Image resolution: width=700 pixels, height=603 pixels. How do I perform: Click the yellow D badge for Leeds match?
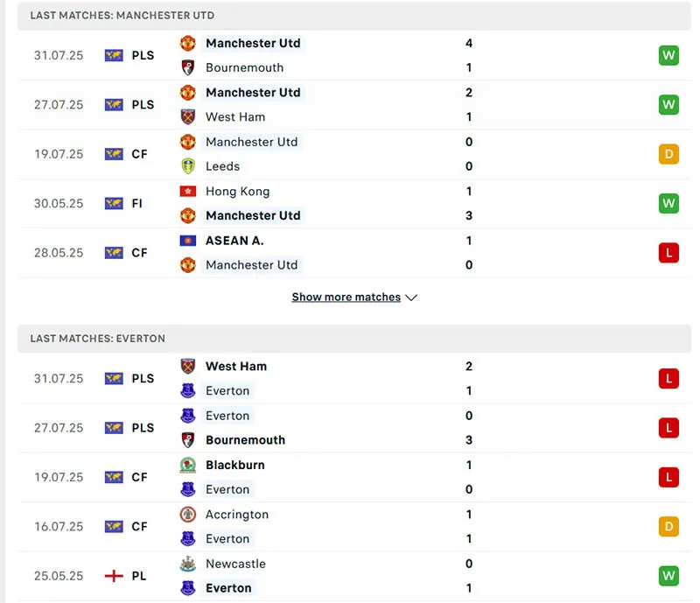(668, 154)
